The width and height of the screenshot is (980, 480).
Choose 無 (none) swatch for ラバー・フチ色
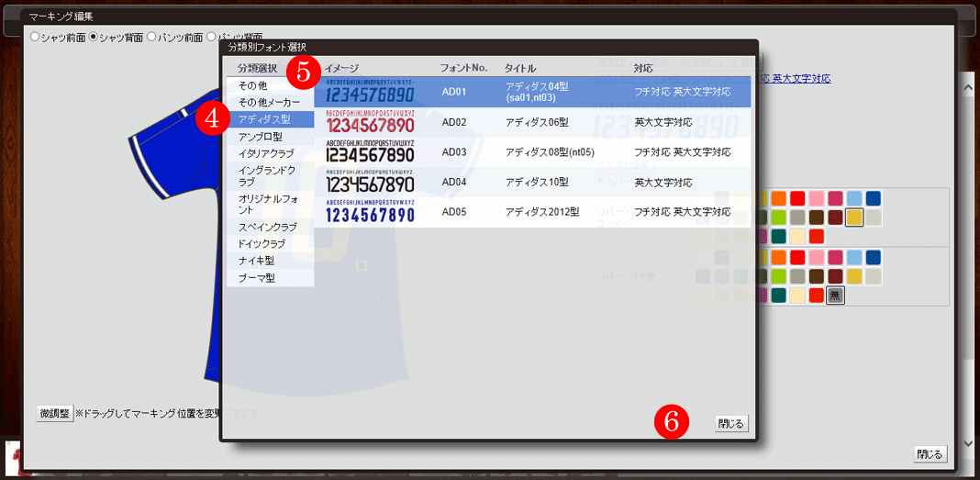point(836,295)
